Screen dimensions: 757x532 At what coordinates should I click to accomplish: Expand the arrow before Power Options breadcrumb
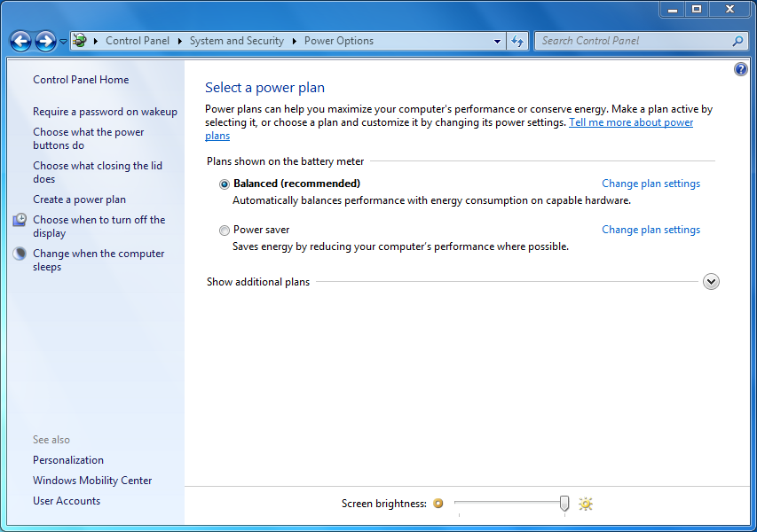click(x=294, y=41)
